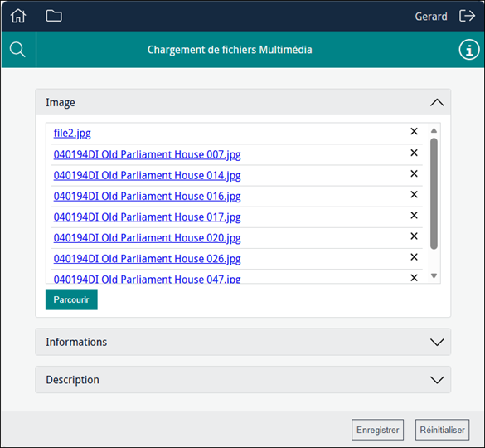Image resolution: width=485 pixels, height=448 pixels.
Task: Remove file2.jpg with its X icon
Action: 414,131
